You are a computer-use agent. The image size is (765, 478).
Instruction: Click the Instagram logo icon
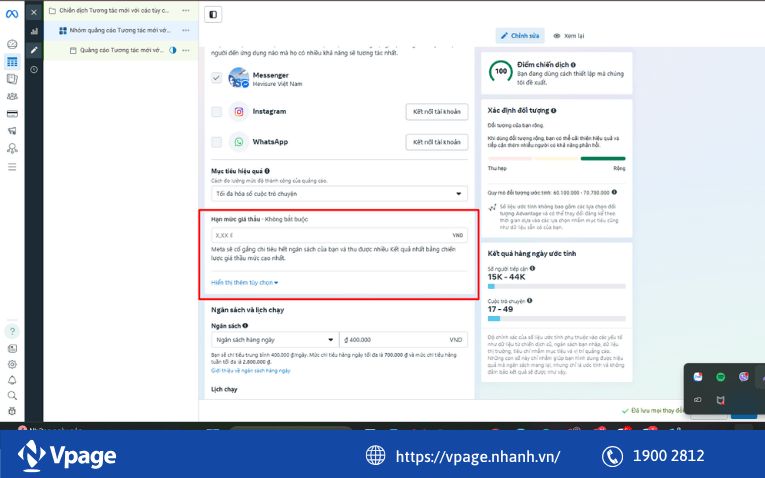click(x=239, y=112)
